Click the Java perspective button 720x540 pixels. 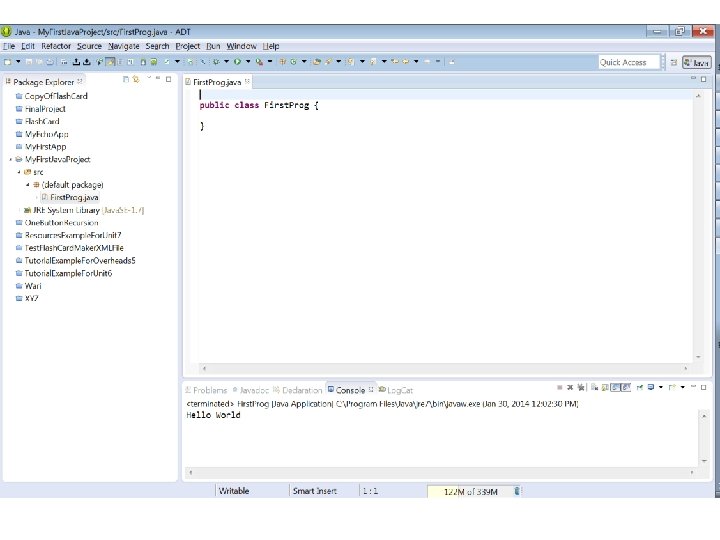coord(697,62)
